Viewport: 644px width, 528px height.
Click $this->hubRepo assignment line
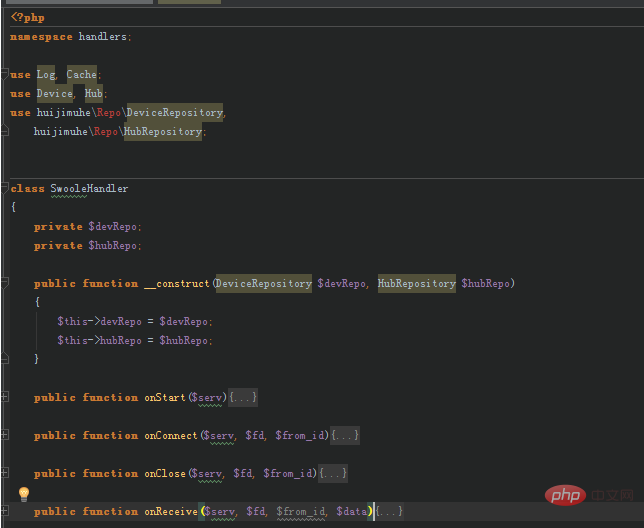135,340
